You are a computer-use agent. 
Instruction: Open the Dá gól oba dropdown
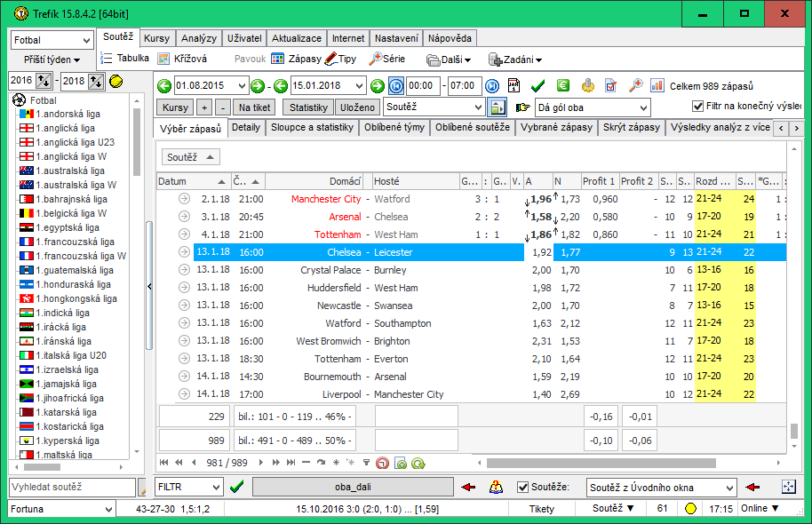[593, 107]
